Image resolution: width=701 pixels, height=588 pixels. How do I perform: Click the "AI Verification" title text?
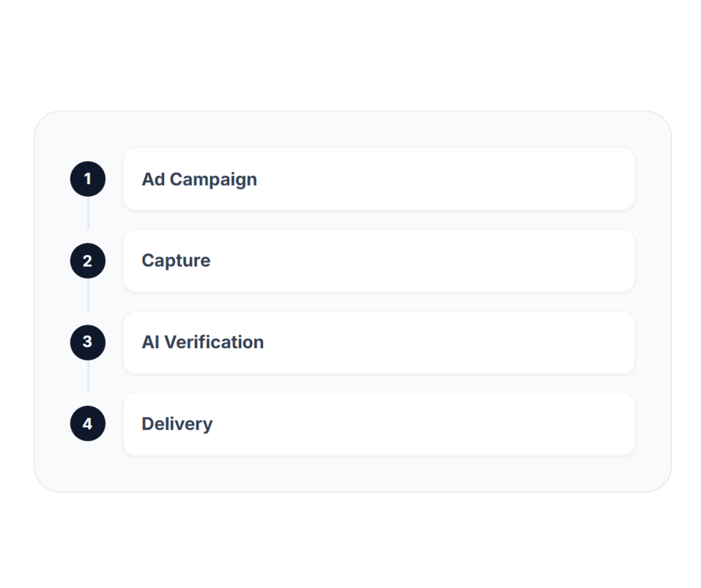[x=202, y=342]
